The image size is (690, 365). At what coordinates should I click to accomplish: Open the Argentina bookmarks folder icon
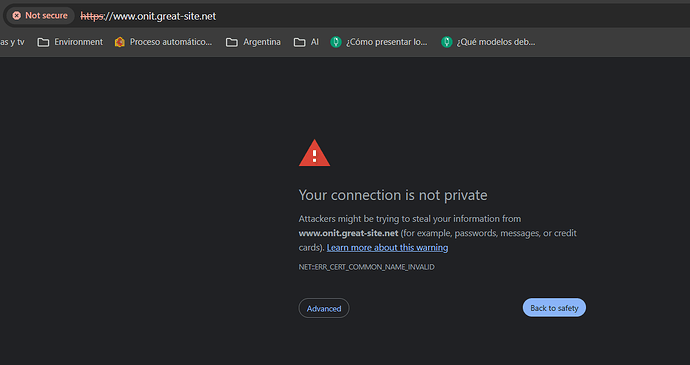(231, 42)
